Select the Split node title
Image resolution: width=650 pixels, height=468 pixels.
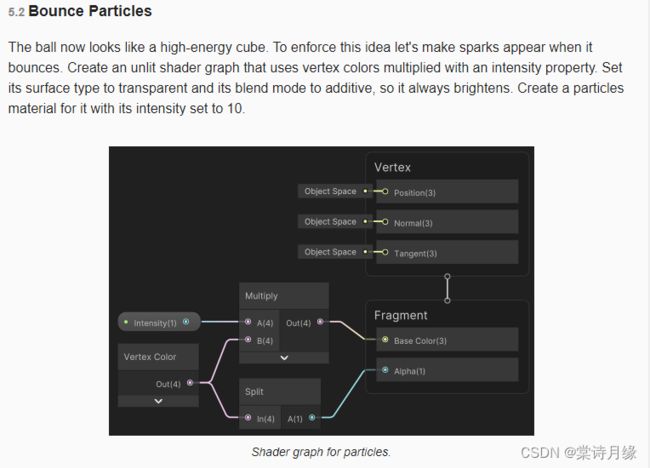[x=254, y=392]
